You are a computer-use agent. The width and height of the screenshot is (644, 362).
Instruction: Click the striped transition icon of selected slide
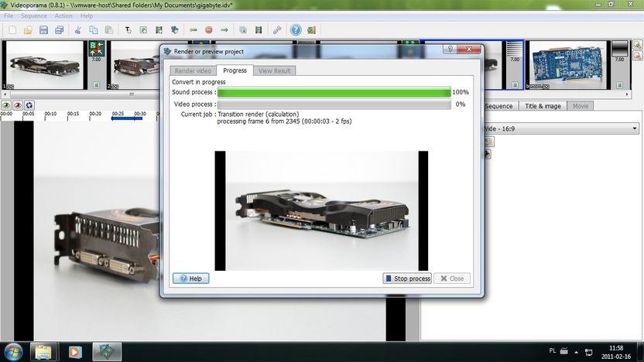514,49
